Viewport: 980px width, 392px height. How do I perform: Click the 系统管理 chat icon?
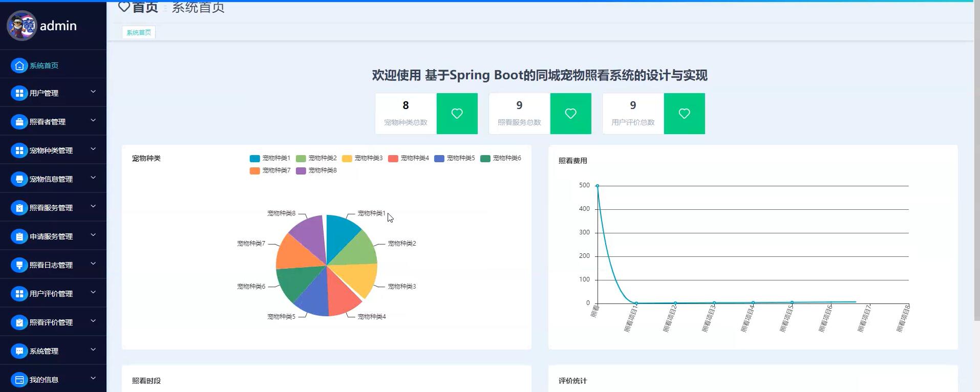19,351
